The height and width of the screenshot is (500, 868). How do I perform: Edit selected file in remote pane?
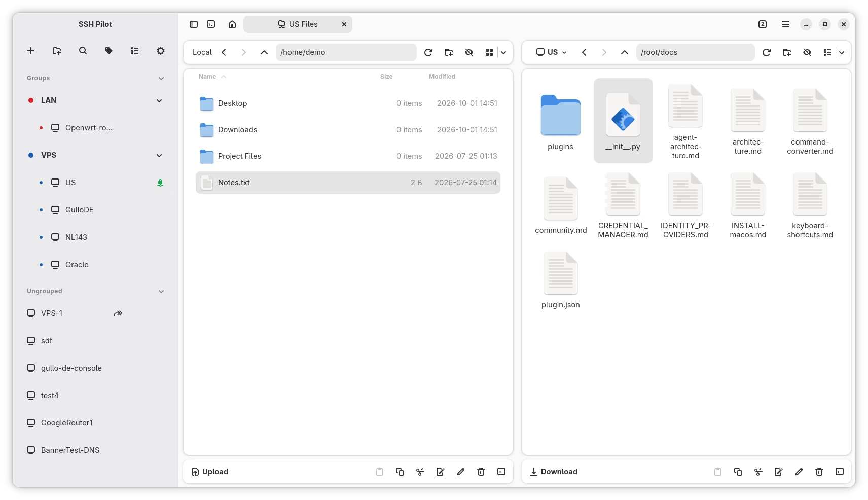(x=779, y=472)
